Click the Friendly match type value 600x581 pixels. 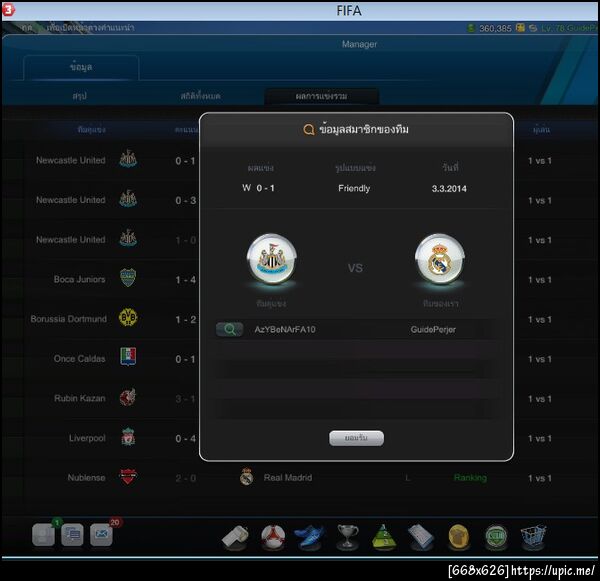(354, 188)
